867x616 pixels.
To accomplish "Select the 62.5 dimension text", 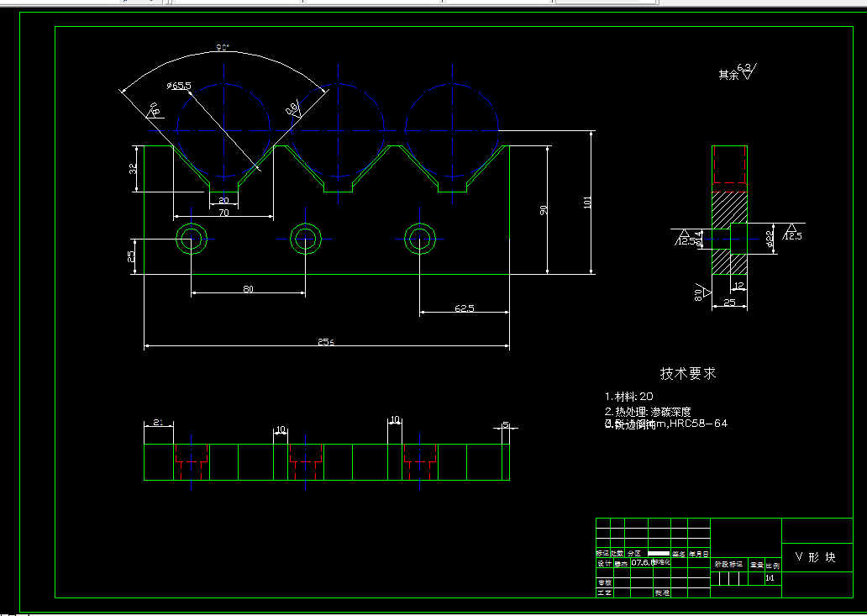I will pyautogui.click(x=465, y=308).
